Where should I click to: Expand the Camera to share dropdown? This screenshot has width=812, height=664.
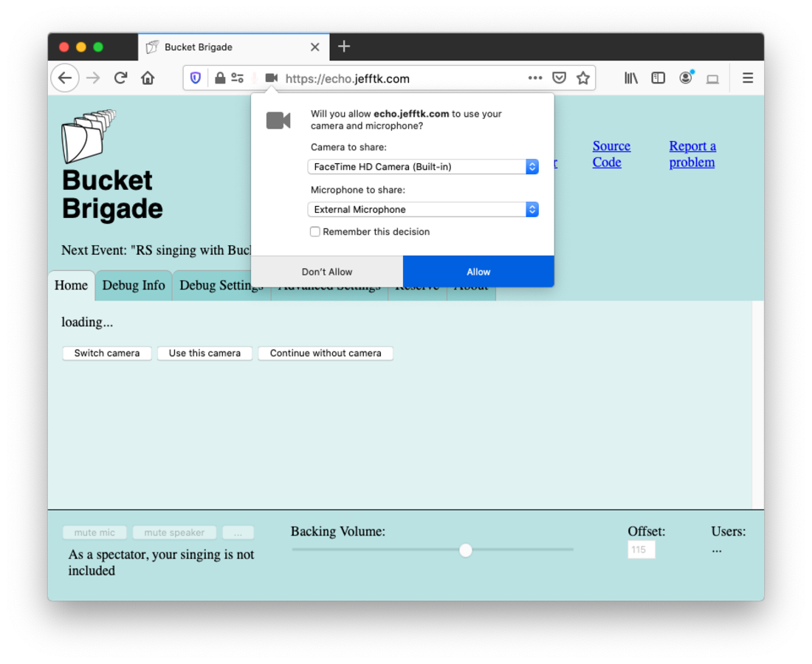coord(422,167)
